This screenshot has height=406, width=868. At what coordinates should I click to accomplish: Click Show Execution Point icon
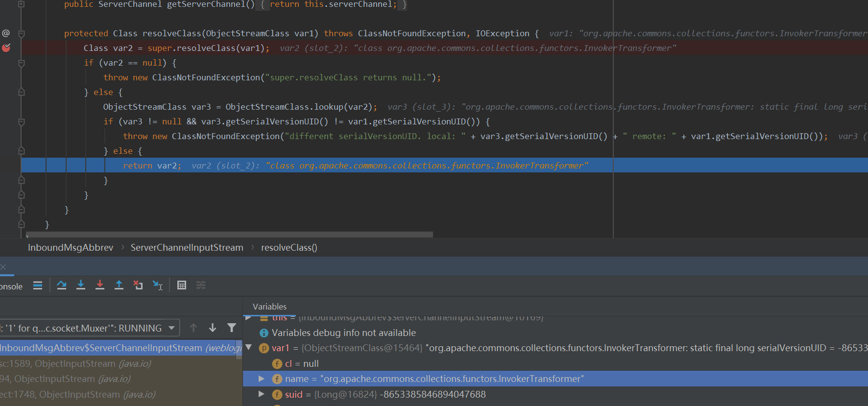38,286
